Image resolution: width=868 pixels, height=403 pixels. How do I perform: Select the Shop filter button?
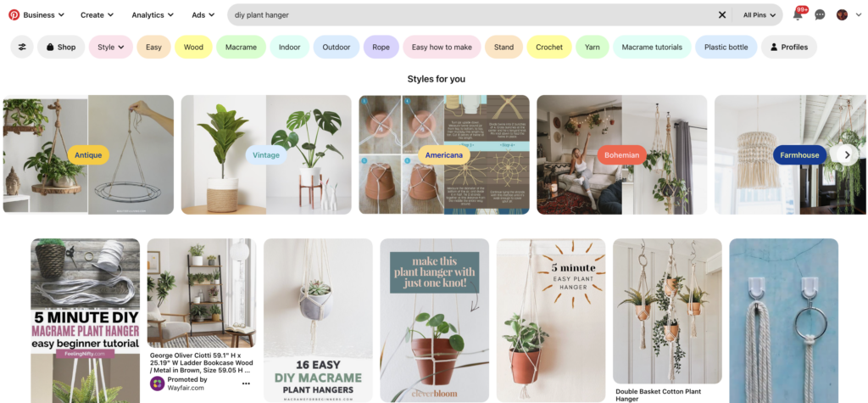tap(61, 48)
